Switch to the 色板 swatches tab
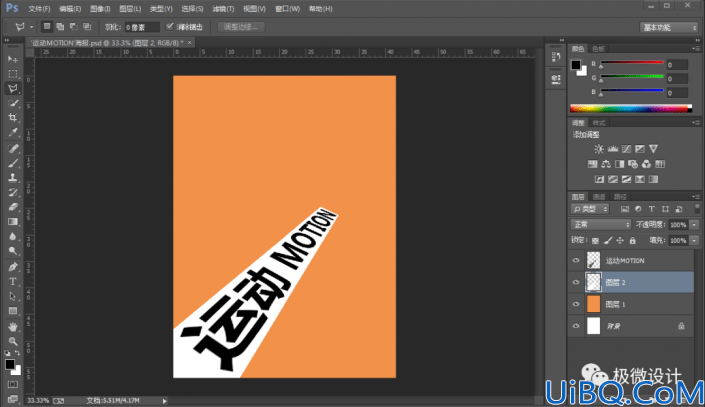This screenshot has height=407, width=705. 598,49
